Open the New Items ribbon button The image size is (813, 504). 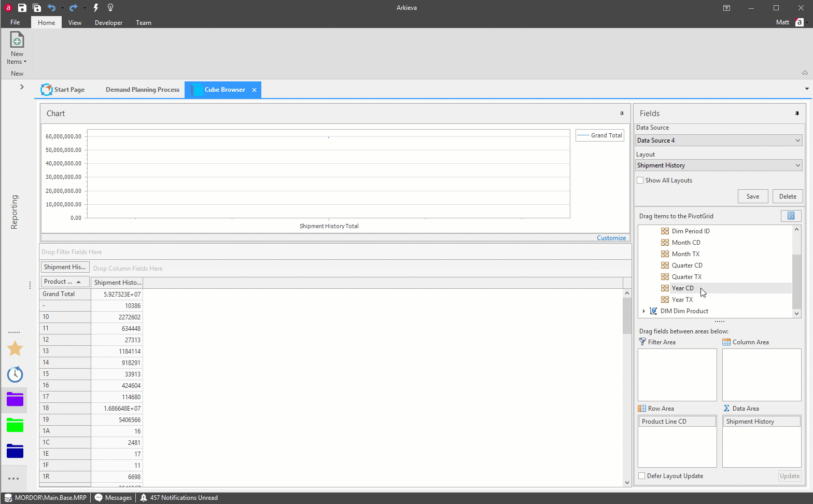17,48
